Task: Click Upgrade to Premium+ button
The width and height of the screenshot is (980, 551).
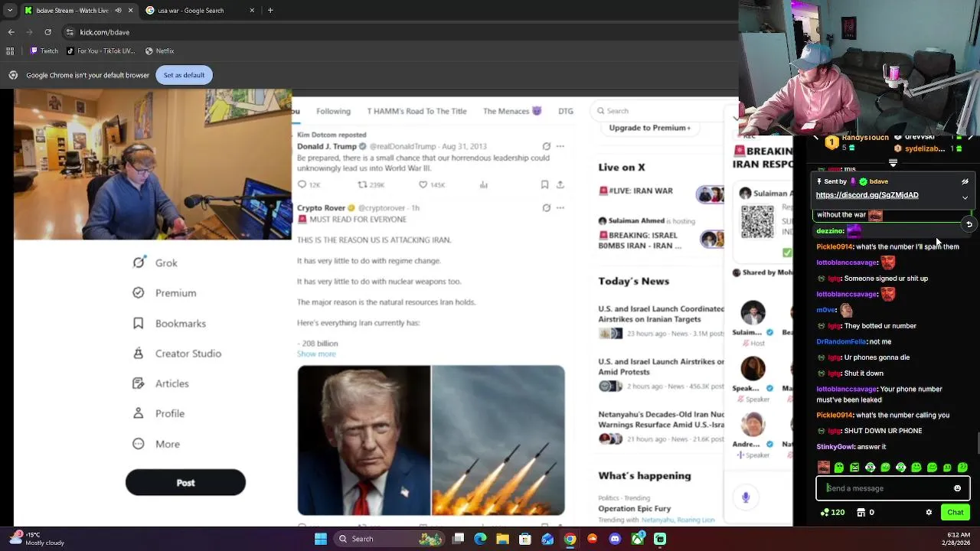Action: (650, 128)
